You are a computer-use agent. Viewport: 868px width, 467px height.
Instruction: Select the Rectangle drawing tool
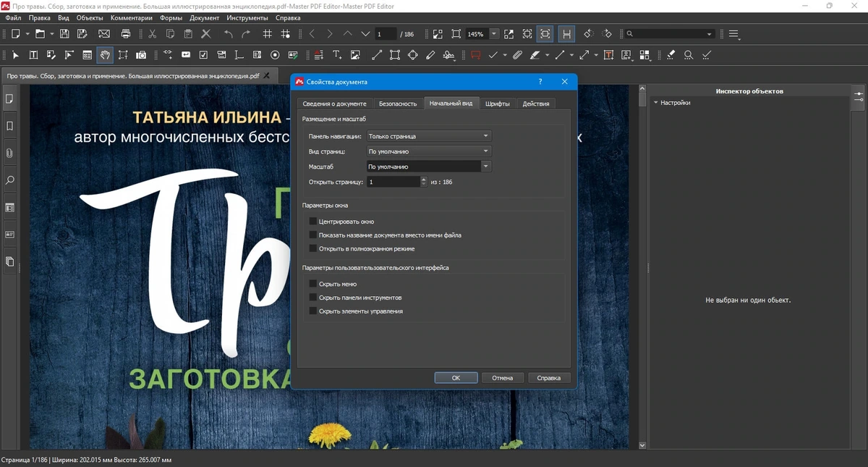click(x=395, y=54)
